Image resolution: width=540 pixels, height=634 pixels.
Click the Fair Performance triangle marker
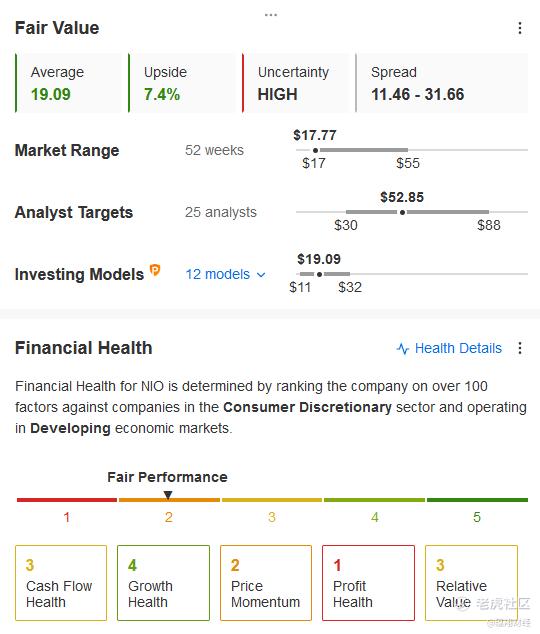tap(168, 495)
